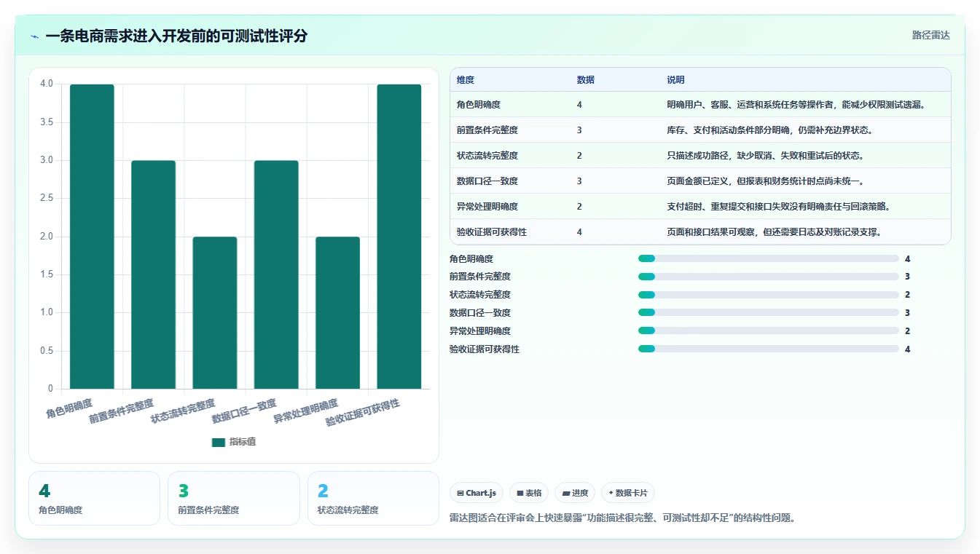Toggle the 指标值 chart legend swatch
The height and width of the screenshot is (554, 980).
tap(219, 442)
